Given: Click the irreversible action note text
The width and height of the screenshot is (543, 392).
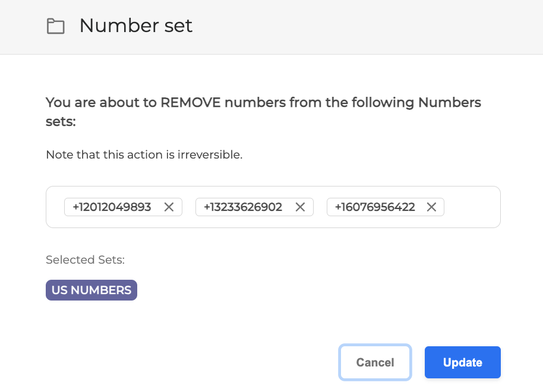Looking at the screenshot, I should (144, 155).
